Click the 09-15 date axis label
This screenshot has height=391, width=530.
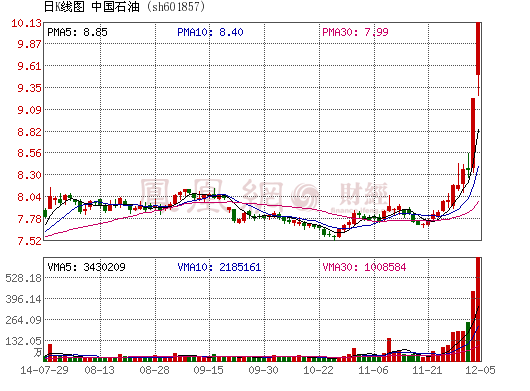tap(209, 370)
